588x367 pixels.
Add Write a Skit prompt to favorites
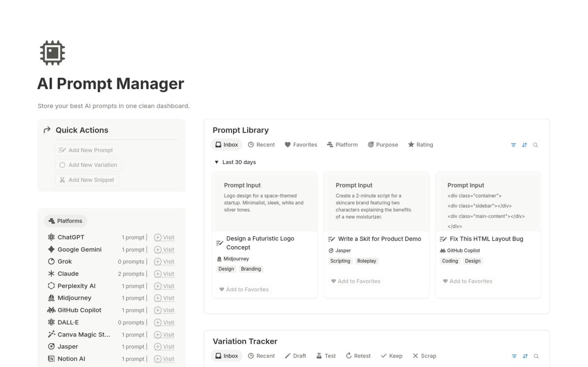(x=356, y=281)
